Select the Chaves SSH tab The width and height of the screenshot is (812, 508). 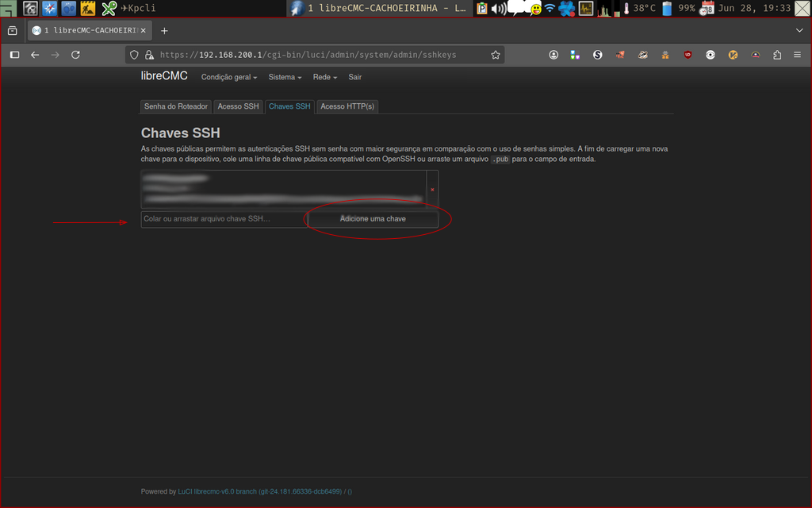[289, 107]
